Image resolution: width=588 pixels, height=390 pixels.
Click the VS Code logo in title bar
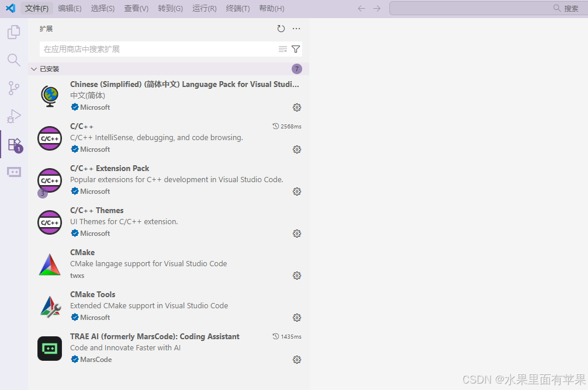coord(11,8)
